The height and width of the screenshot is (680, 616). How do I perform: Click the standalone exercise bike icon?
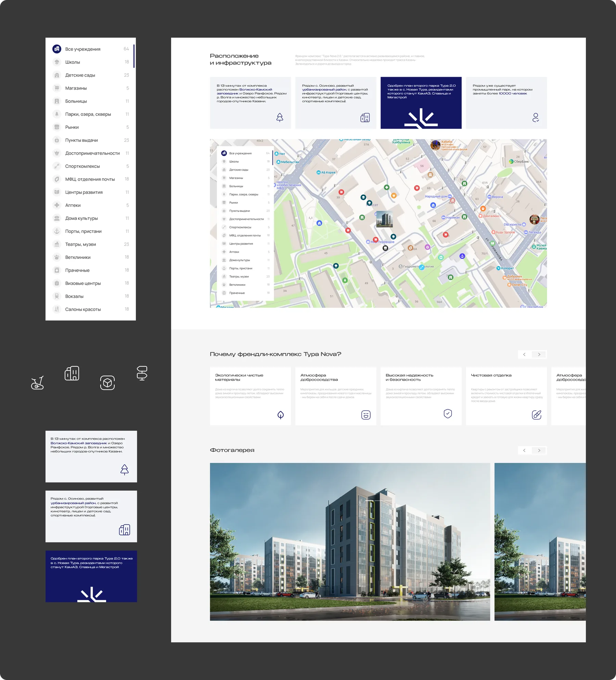(x=37, y=383)
